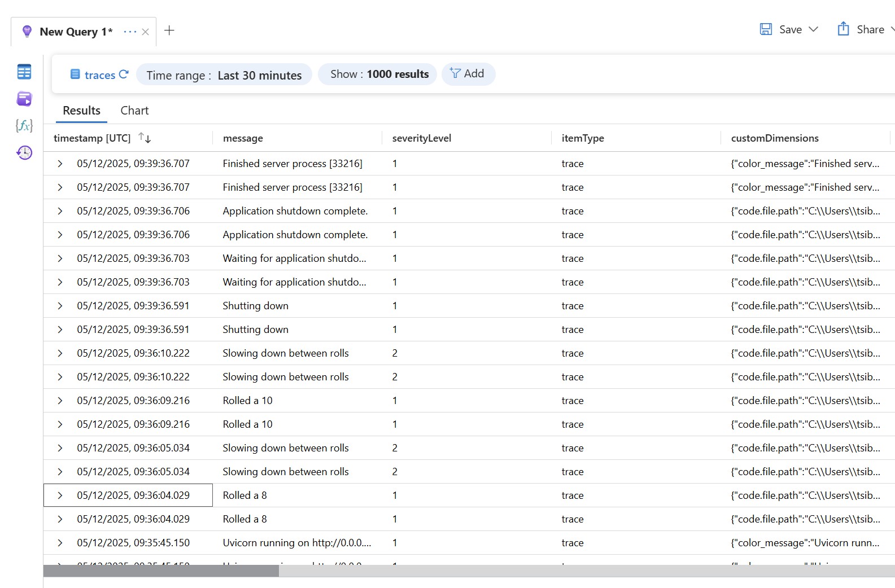
Task: Open the Tables sidebar icon
Action: tap(24, 72)
